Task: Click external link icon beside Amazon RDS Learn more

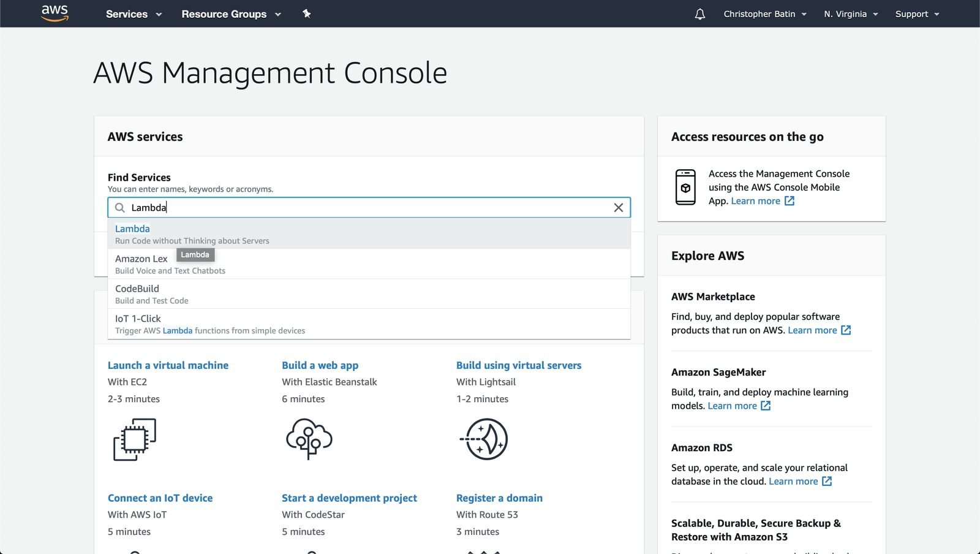Action: tap(827, 481)
